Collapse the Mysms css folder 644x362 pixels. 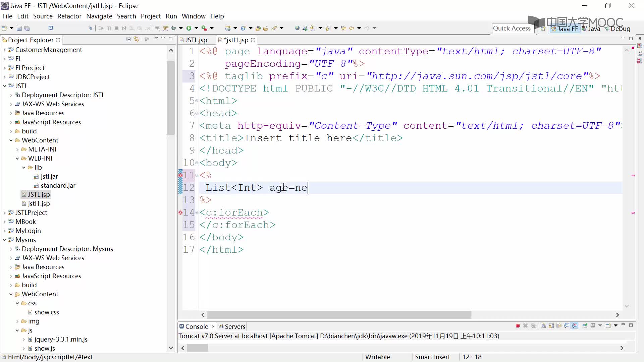[17, 303]
